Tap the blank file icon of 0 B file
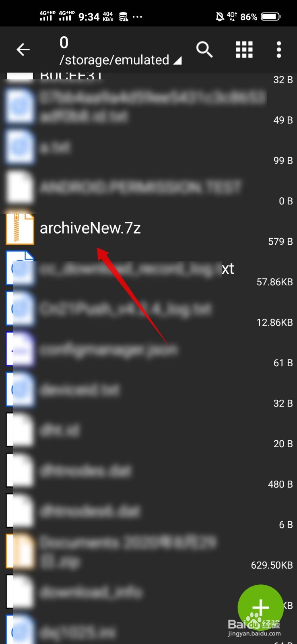The image size is (297, 644). [x=20, y=188]
